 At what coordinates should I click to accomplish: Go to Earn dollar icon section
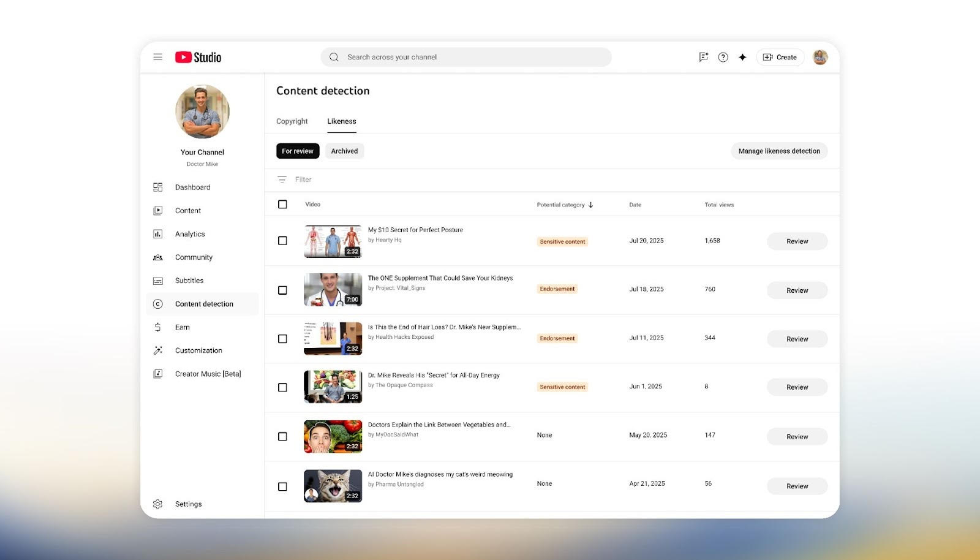(182, 327)
